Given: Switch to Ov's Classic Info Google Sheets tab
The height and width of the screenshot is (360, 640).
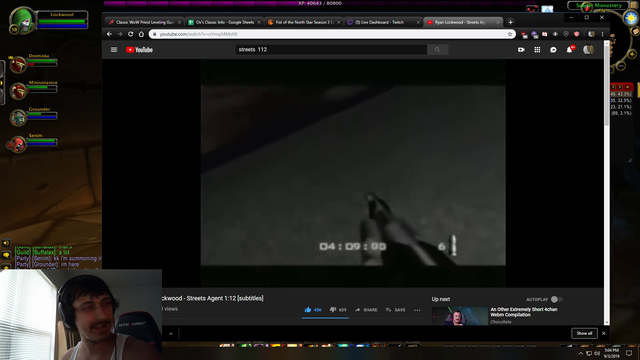Looking at the screenshot, I should [x=224, y=22].
